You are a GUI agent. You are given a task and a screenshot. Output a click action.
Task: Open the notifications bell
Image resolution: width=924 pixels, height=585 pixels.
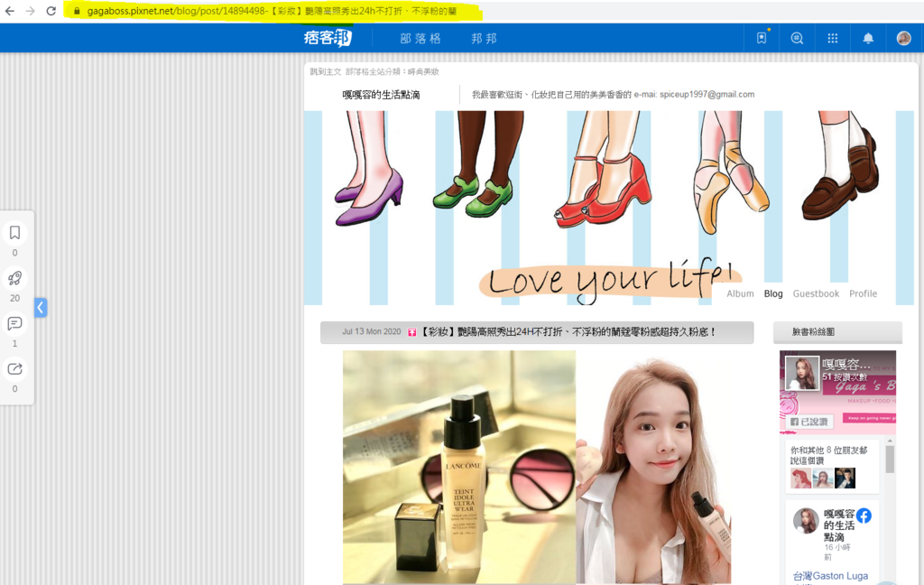tap(868, 38)
